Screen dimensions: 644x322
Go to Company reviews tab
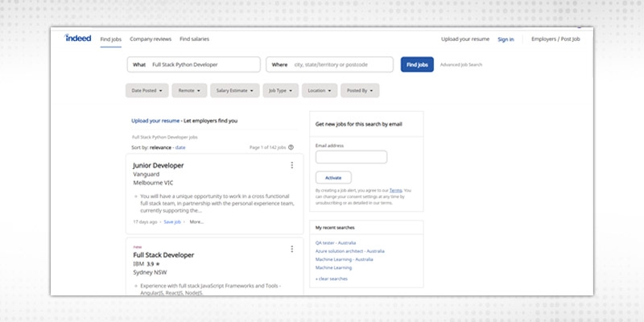click(x=151, y=39)
